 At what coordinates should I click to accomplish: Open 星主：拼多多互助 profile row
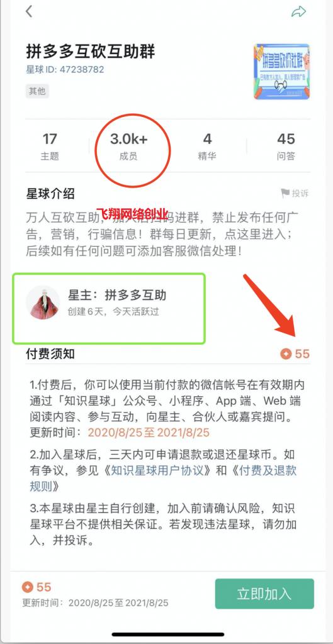point(109,308)
